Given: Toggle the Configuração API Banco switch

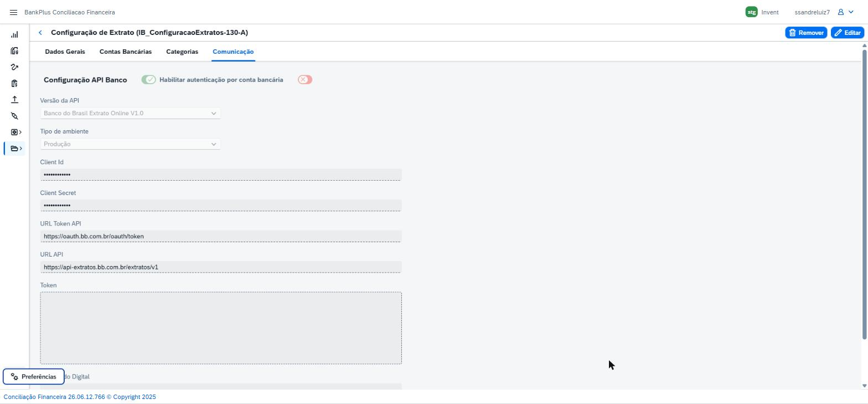Looking at the screenshot, I should point(148,80).
